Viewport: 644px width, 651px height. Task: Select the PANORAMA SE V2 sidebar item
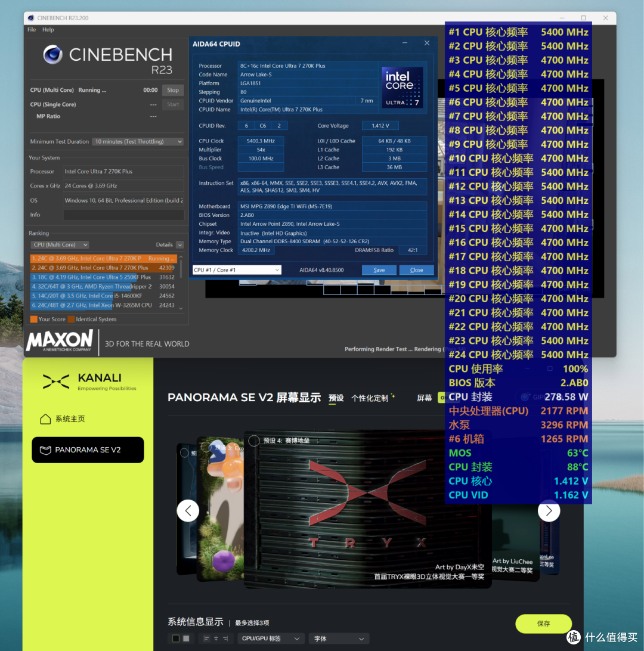[88, 449]
